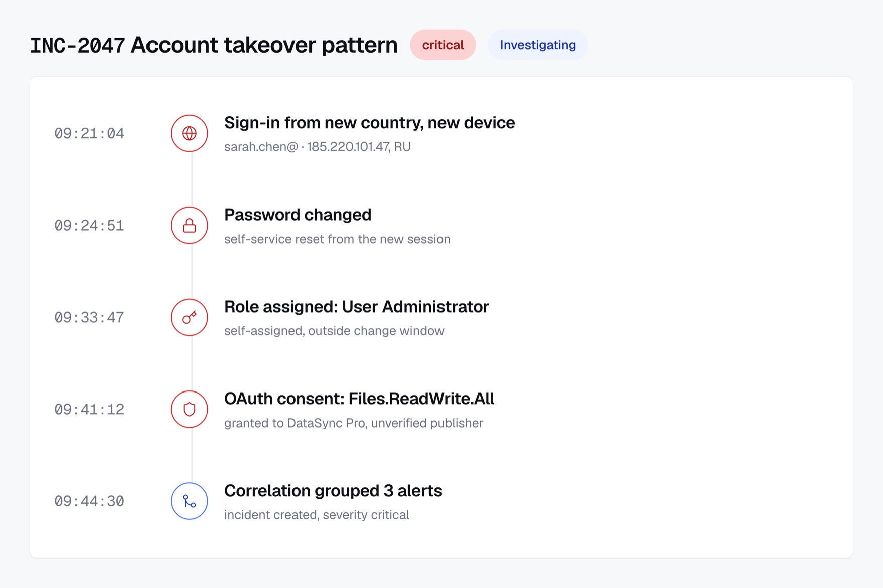
Task: Open the INC-2047 Account takeover pattern title
Action: point(214,45)
